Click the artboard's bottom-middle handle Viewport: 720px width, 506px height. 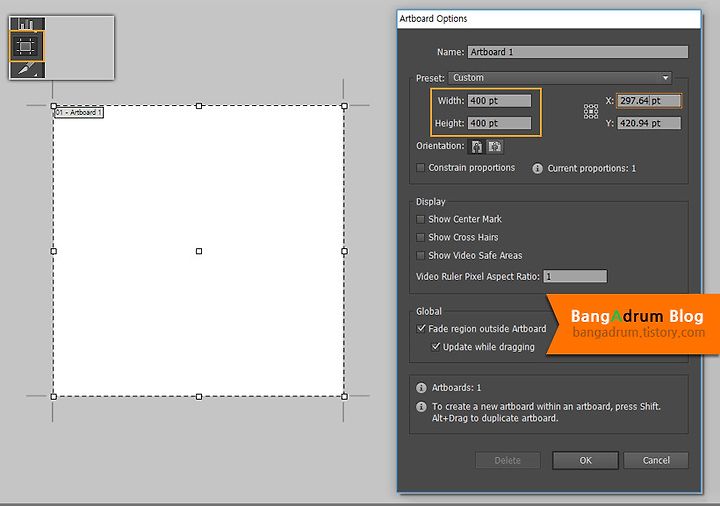tap(199, 397)
